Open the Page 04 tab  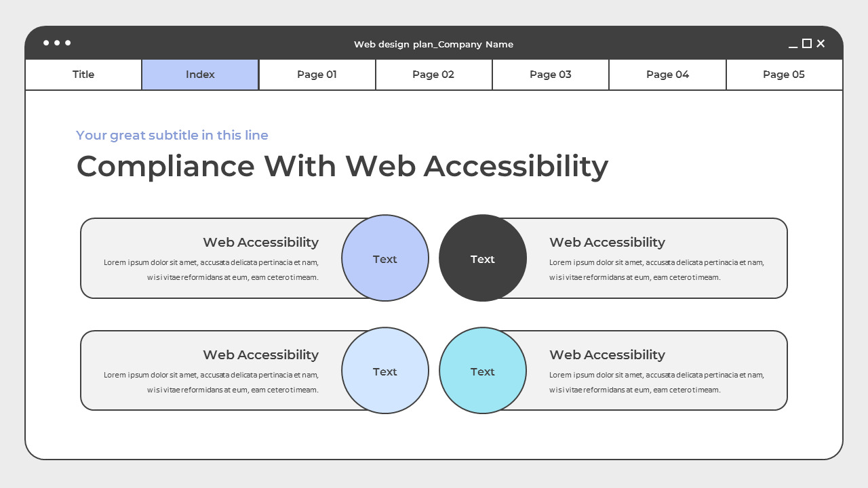coord(667,75)
